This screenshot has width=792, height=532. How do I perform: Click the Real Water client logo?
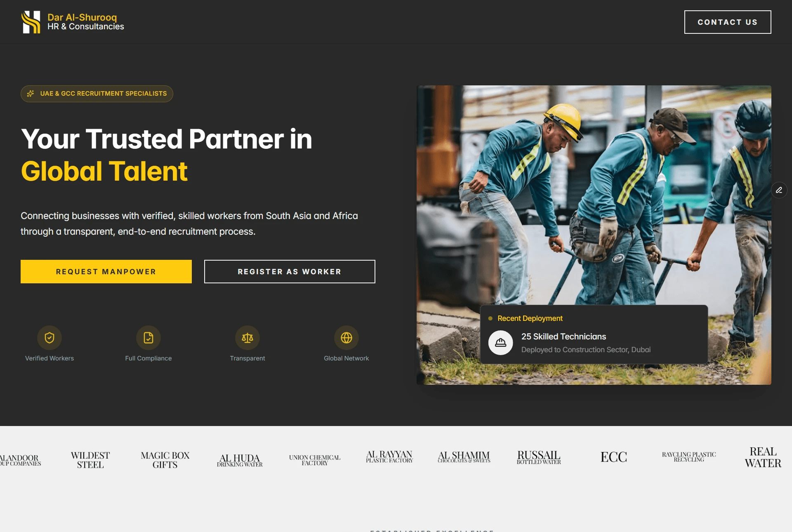click(x=763, y=457)
